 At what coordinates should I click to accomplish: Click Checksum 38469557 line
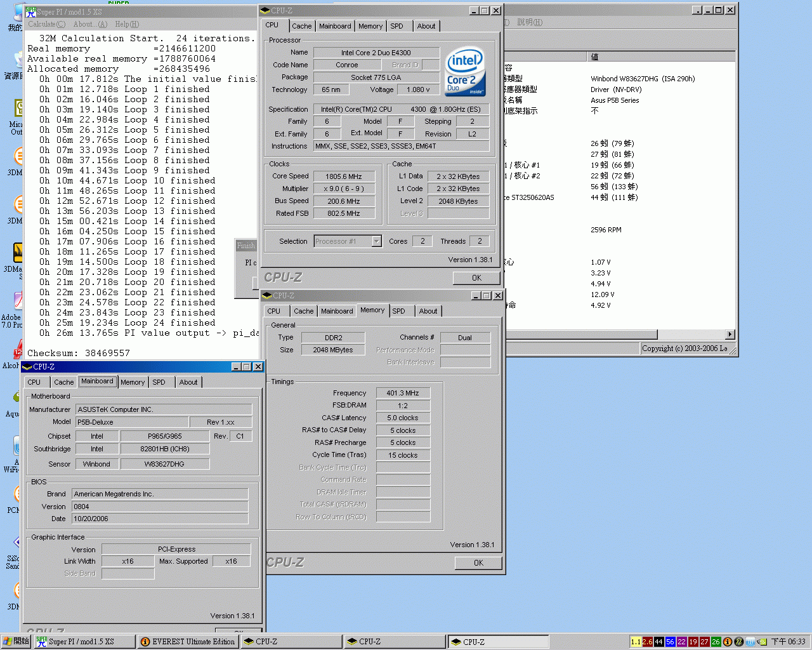point(79,353)
